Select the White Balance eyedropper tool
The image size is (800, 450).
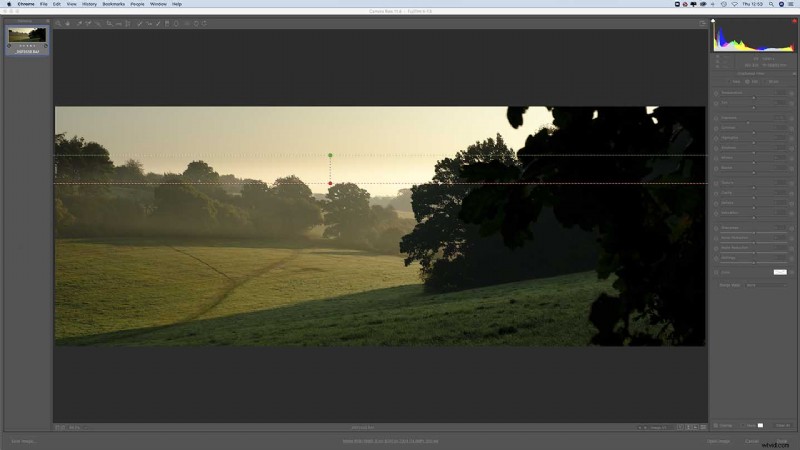coord(79,23)
